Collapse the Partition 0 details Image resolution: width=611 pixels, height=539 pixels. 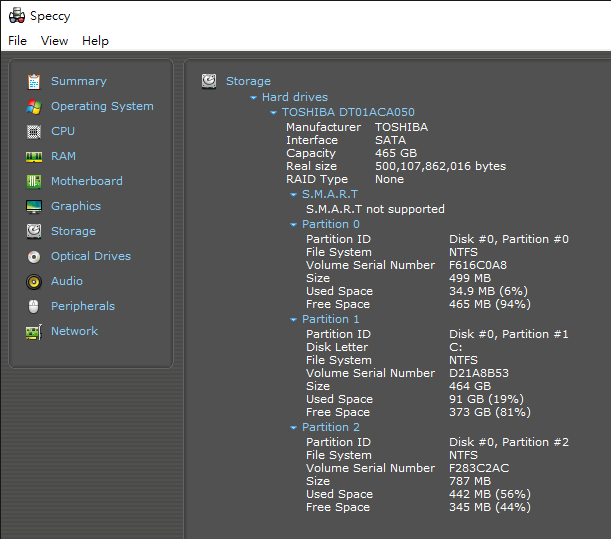(293, 224)
